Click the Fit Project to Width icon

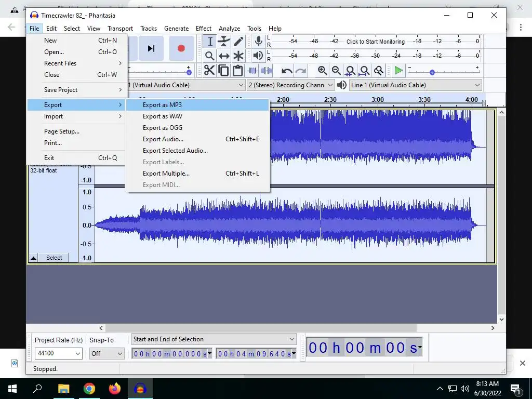click(364, 71)
